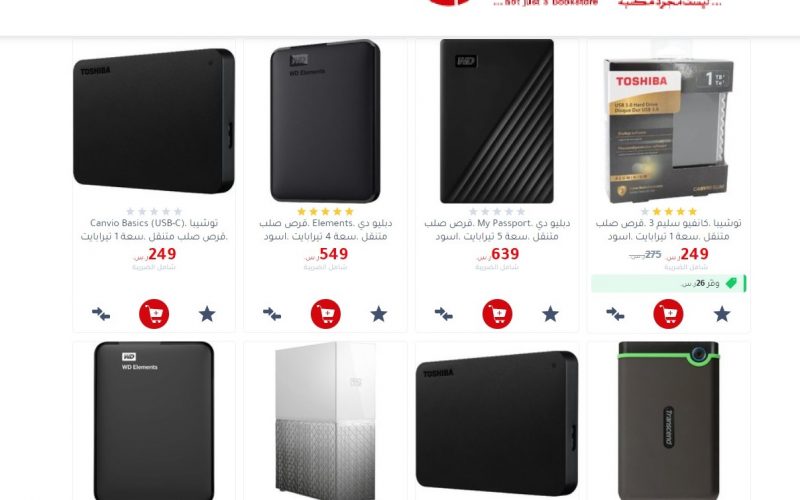Open the Transcend rugged drive with green trim
This screenshot has height=500, width=800.
pyautogui.click(x=668, y=421)
